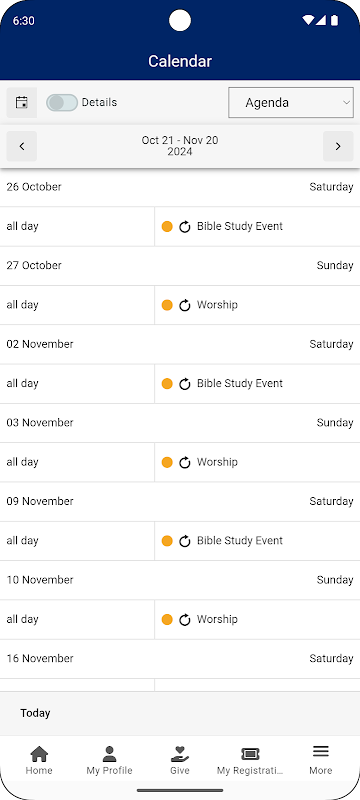Open the More hamburger menu
The width and height of the screenshot is (360, 800).
click(320, 751)
